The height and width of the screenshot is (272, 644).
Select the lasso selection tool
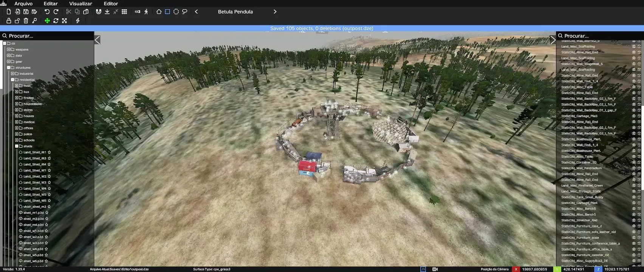[185, 12]
